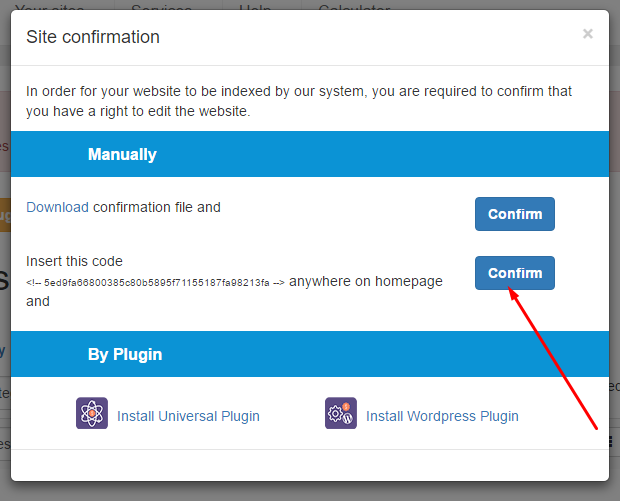
Task: Close the Site confirmation dialog
Action: click(x=588, y=34)
